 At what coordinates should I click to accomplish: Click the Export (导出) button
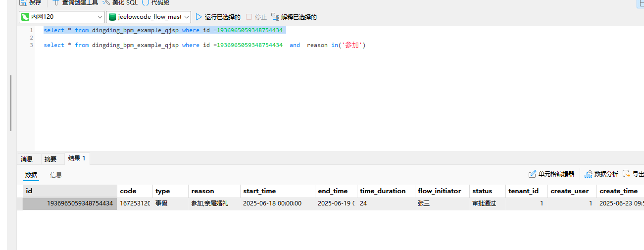tap(634, 174)
